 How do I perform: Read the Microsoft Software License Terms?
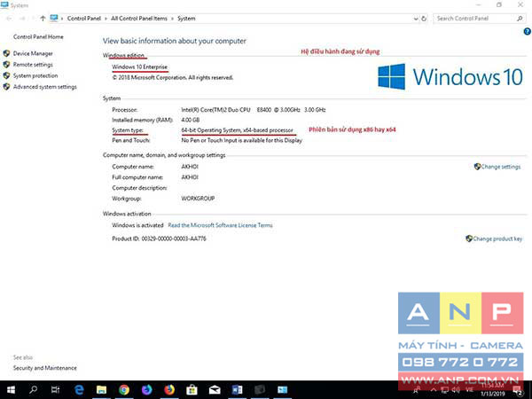point(220,225)
